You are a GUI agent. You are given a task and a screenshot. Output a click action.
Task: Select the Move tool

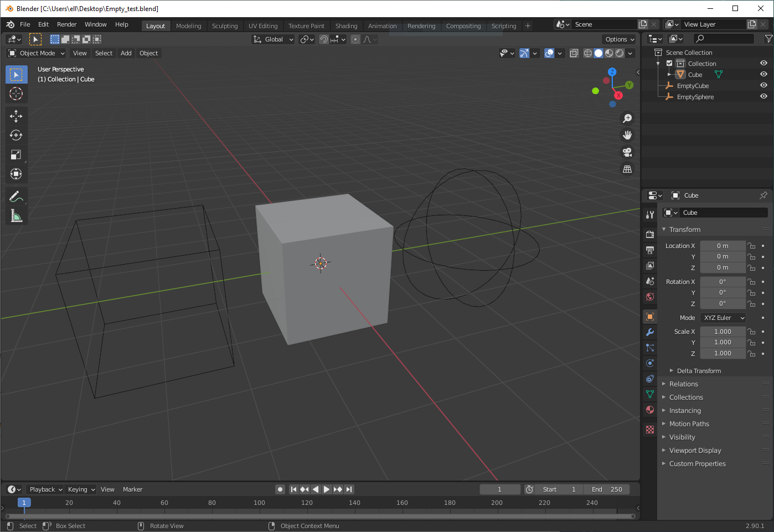point(16,116)
